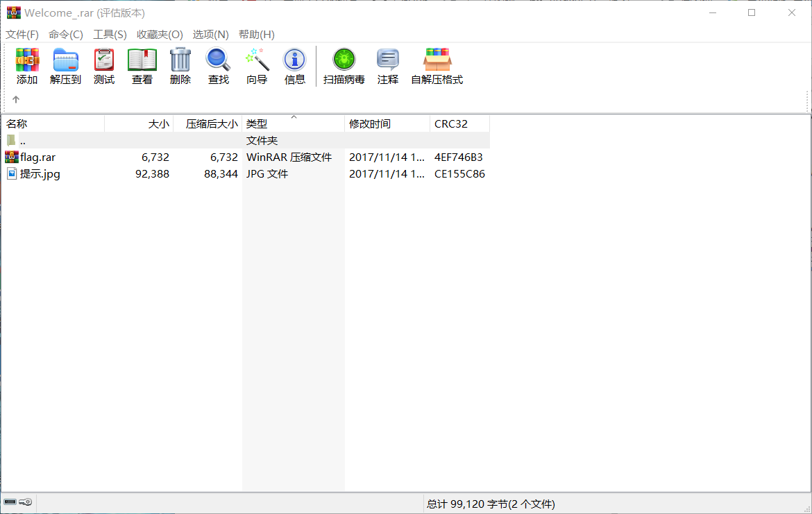Open the 注释 (Comment) icon
The width and height of the screenshot is (812, 514).
387,60
